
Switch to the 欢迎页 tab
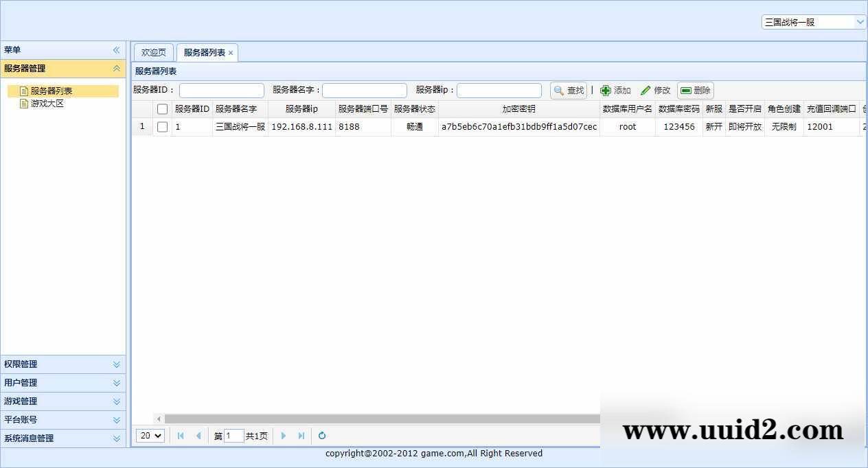tap(152, 51)
